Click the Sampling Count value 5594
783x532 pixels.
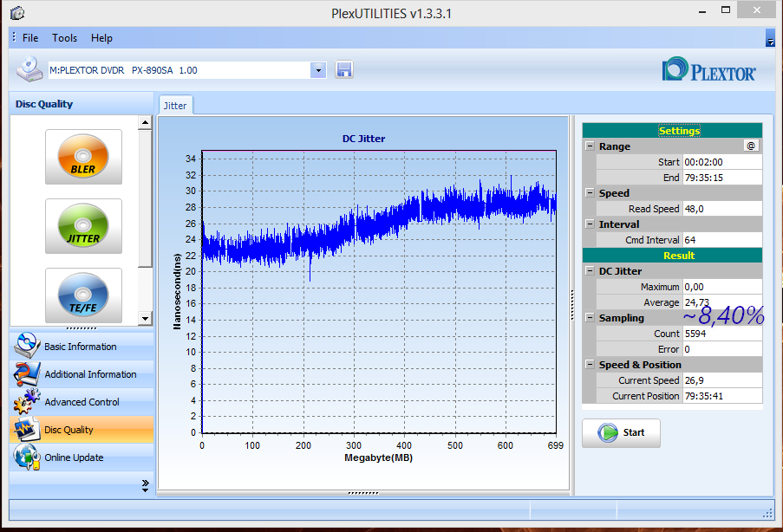722,334
